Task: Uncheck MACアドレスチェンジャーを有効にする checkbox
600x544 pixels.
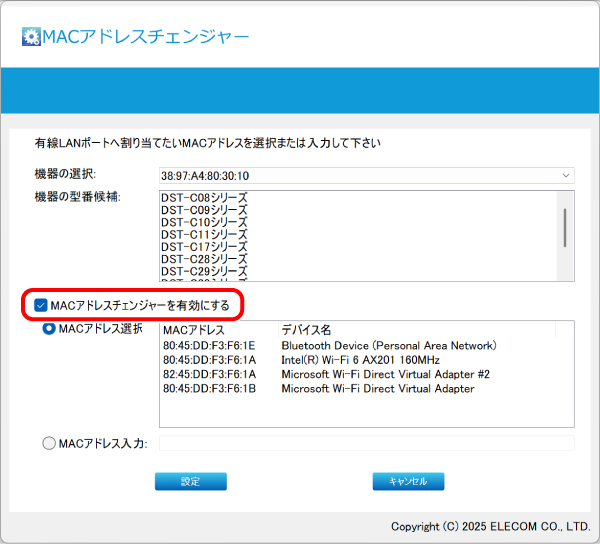Action: (41, 306)
